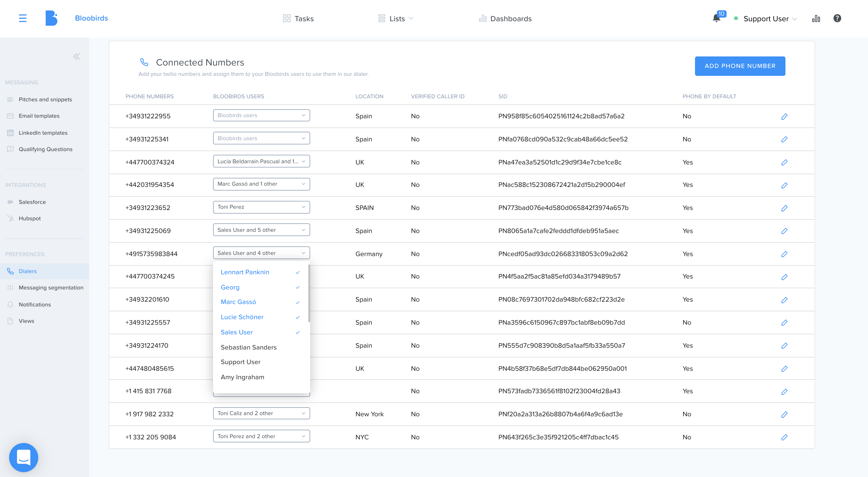Edit the +447480485615 number row
Viewport: 868px width, 477px height.
784,369
